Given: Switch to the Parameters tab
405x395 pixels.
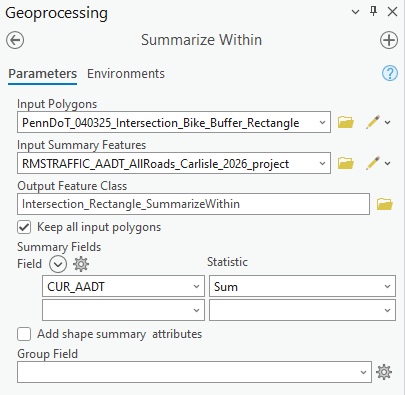Looking at the screenshot, I should point(42,74).
